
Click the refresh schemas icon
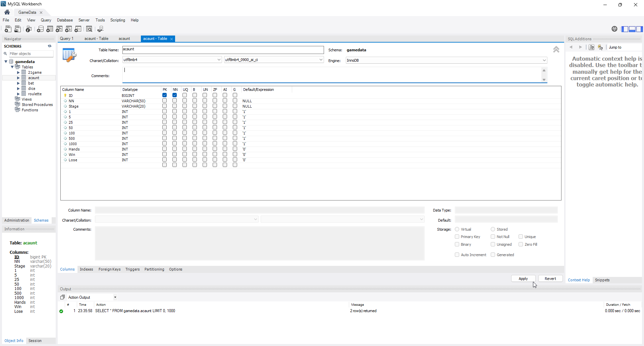[50, 46]
